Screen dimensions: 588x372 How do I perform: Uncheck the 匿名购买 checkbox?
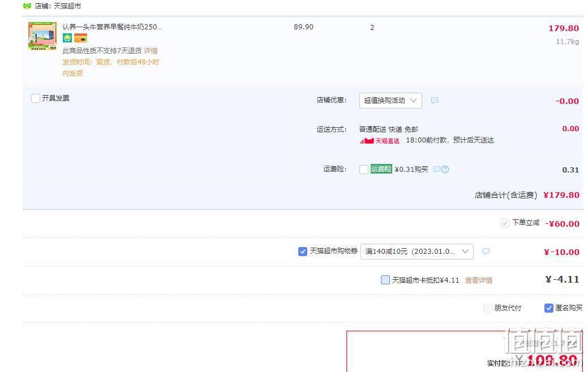(548, 308)
